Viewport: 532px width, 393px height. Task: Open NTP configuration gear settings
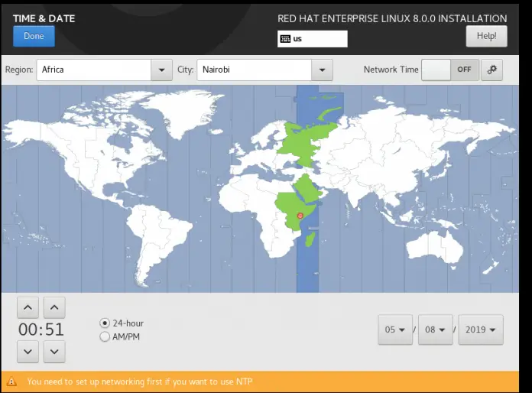click(491, 70)
